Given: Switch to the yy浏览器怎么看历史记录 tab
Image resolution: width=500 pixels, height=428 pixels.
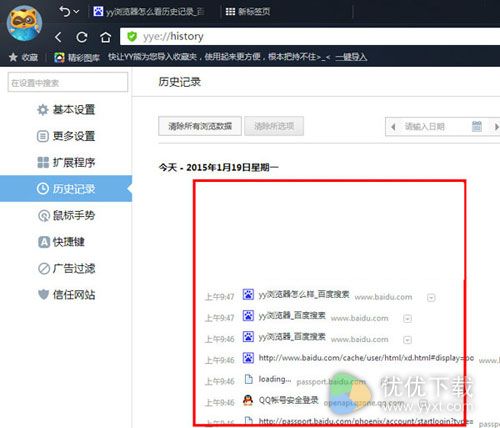Looking at the screenshot, I should 149,12.
